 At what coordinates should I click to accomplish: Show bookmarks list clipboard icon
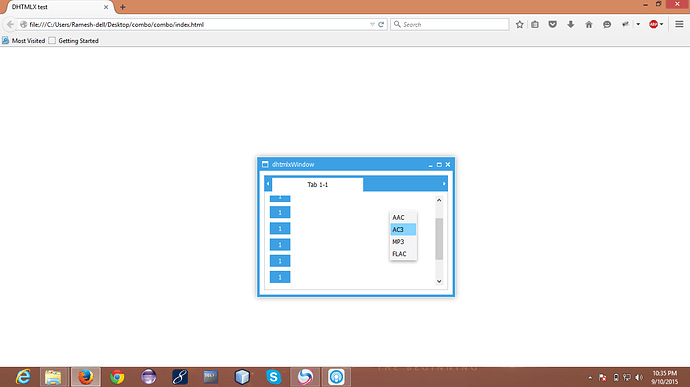point(535,25)
